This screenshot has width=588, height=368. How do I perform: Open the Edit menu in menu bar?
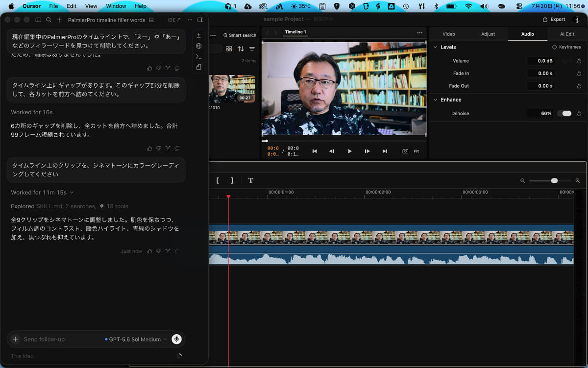tap(72, 6)
